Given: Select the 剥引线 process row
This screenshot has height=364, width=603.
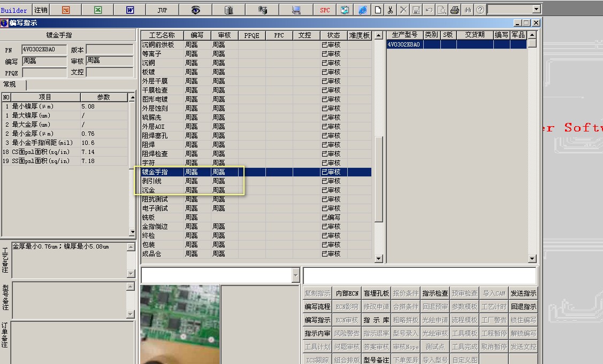Looking at the screenshot, I should 256,181.
